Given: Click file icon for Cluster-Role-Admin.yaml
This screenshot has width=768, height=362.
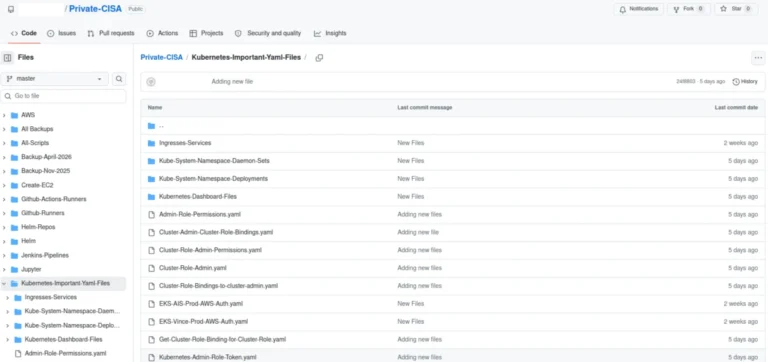Looking at the screenshot, I should point(151,268).
